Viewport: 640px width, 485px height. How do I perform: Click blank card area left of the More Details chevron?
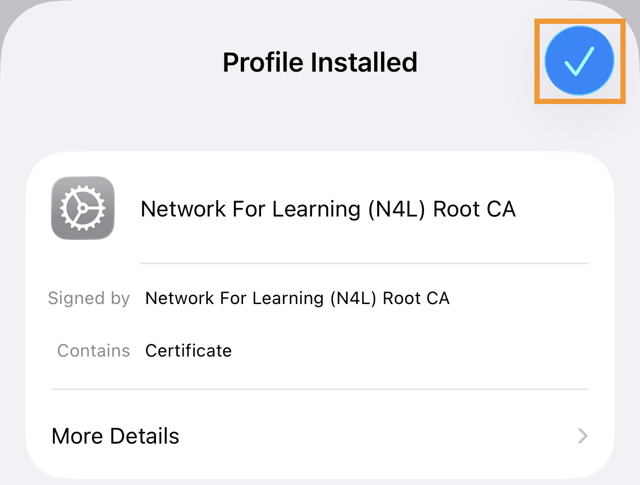pyautogui.click(x=400, y=436)
